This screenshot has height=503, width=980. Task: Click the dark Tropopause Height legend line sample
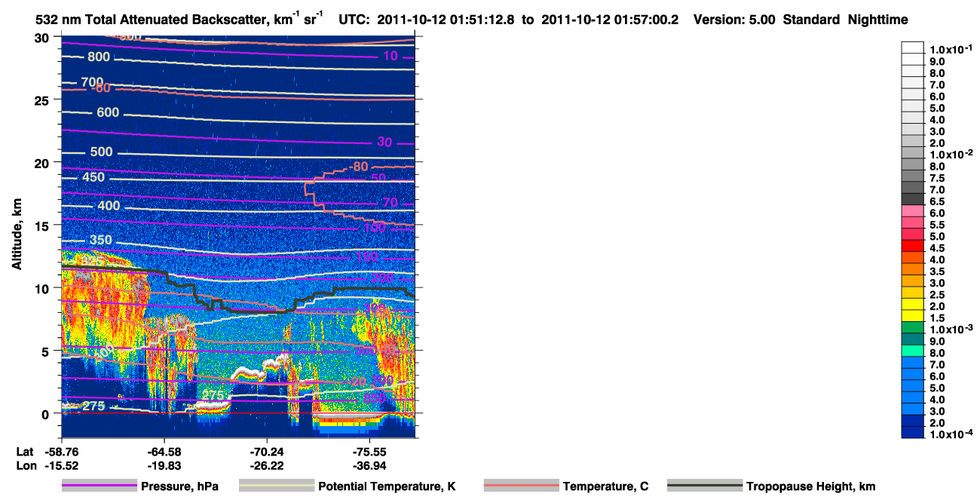click(705, 486)
